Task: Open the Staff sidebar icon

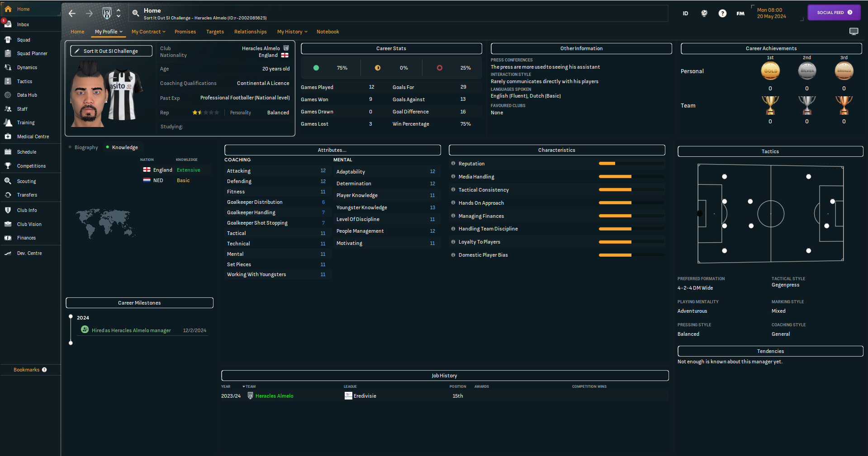Action: click(x=8, y=109)
